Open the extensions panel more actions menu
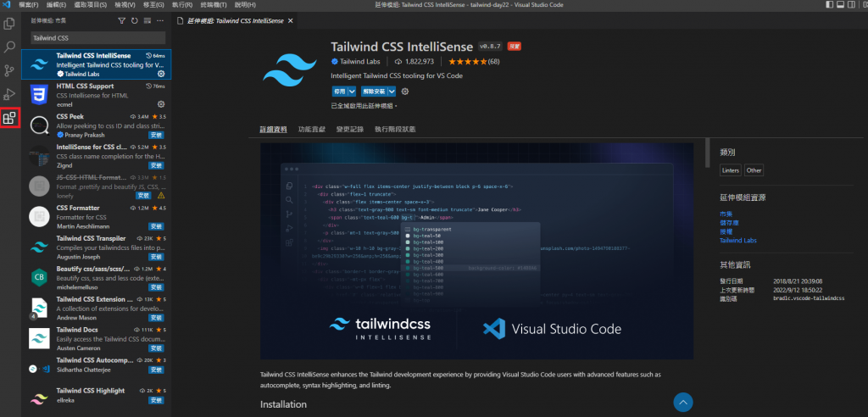This screenshot has height=417, width=868. (160, 20)
